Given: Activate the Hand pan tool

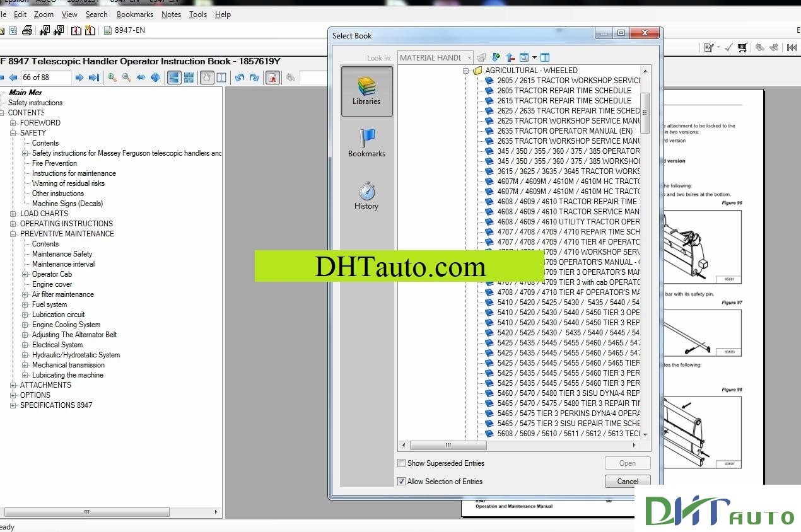Looking at the screenshot, I should (x=206, y=78).
